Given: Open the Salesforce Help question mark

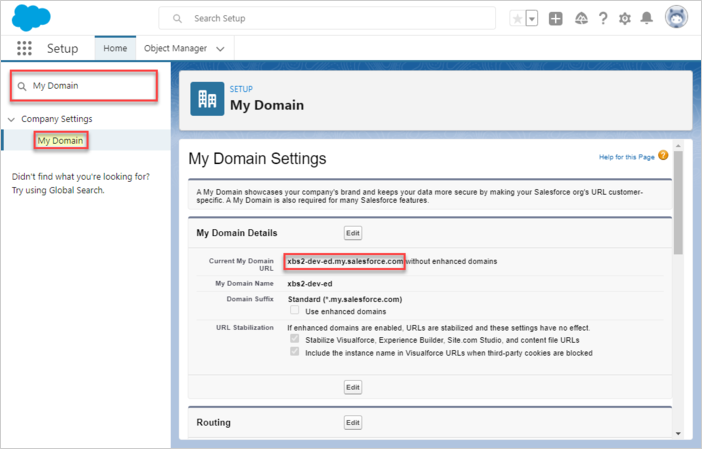Looking at the screenshot, I should 603,19.
